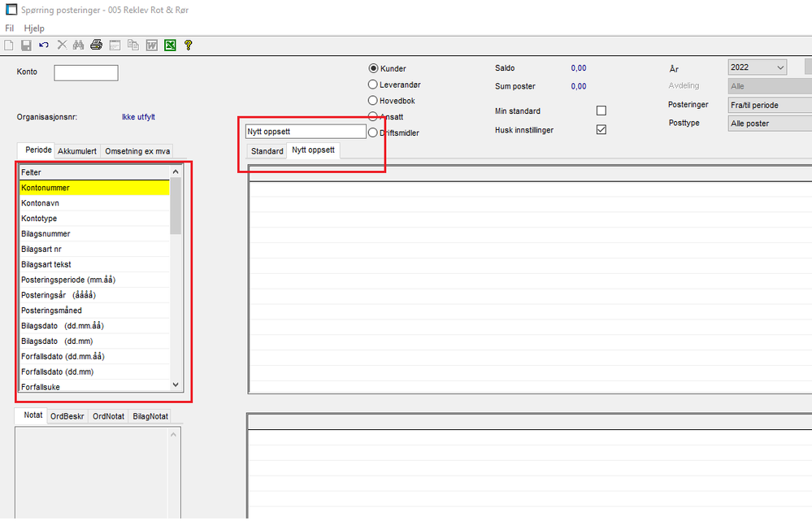Select Forfallsuke in the Felter list
This screenshot has width=812, height=530.
pyautogui.click(x=95, y=386)
